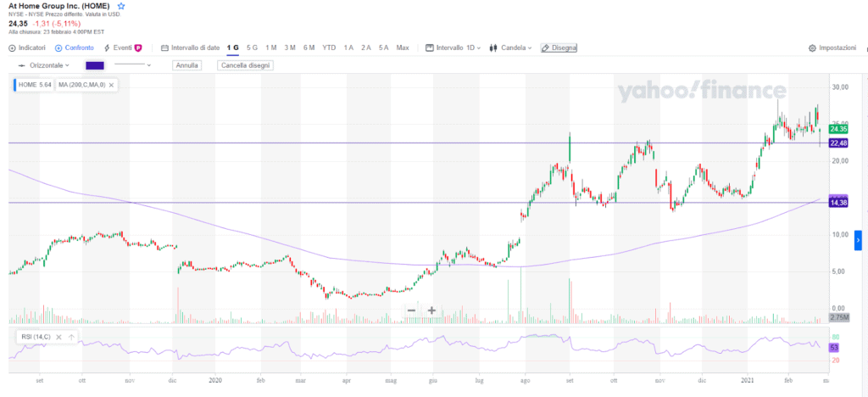This screenshot has width=868, height=397.
Task: Click the green 24,35 current price tag
Action: 838,129
